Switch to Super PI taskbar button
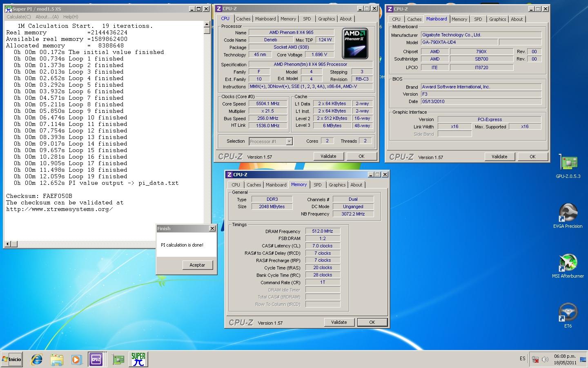588x368 pixels. (138, 359)
